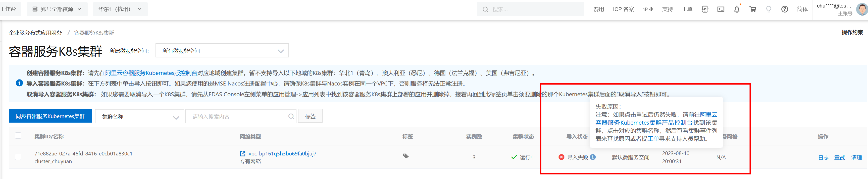
Task: Click the info icon next to 导入失败
Action: tap(593, 157)
